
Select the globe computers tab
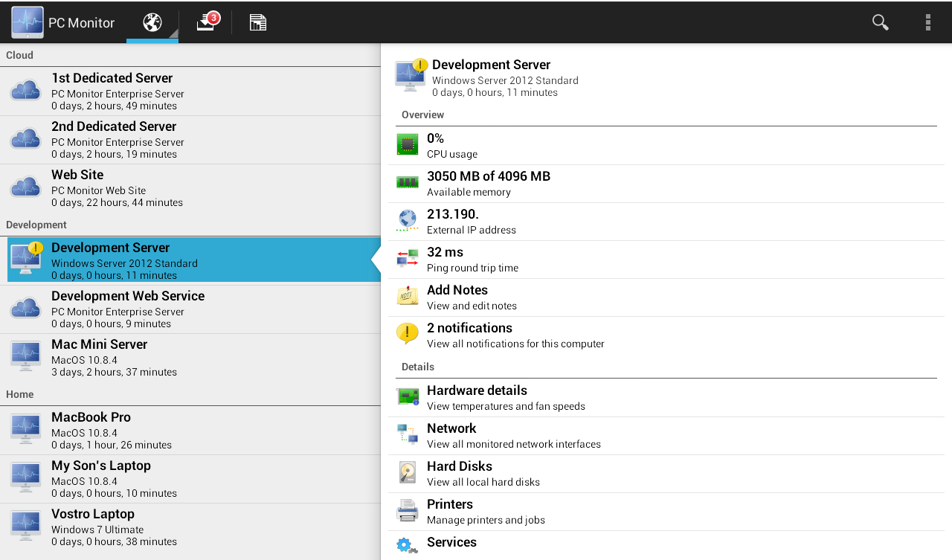pos(152,22)
